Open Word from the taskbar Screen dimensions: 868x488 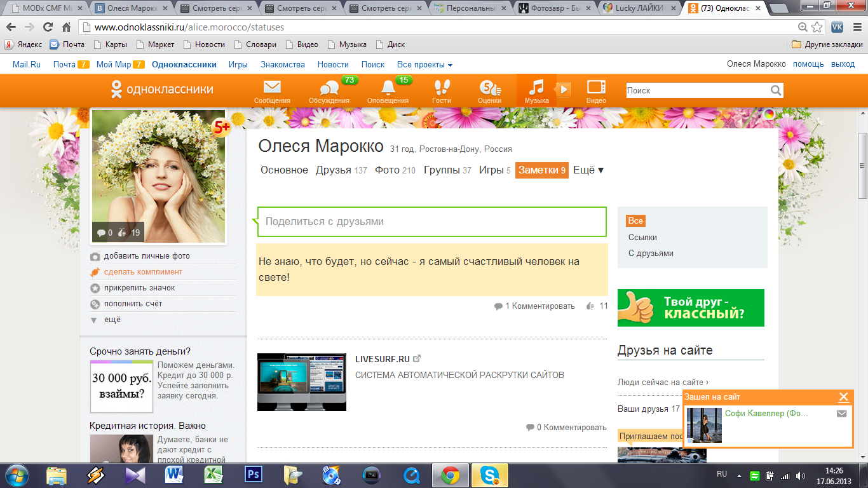(173, 475)
